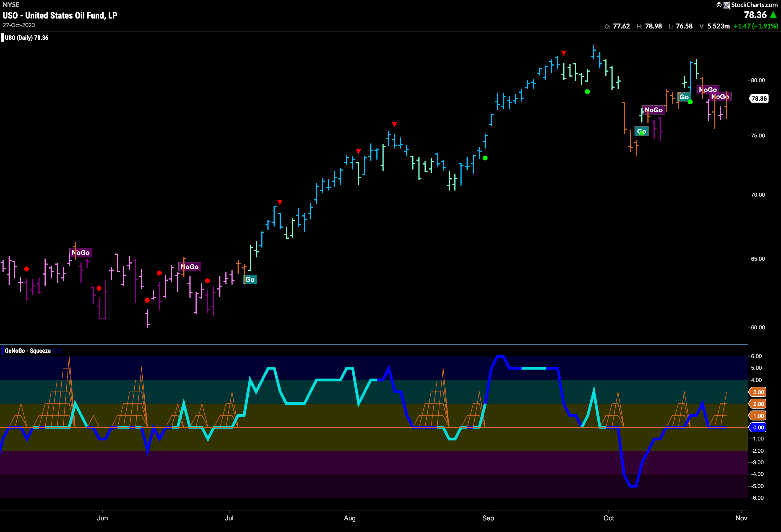Click the lowest red dot near the June price low

pyautogui.click(x=147, y=300)
